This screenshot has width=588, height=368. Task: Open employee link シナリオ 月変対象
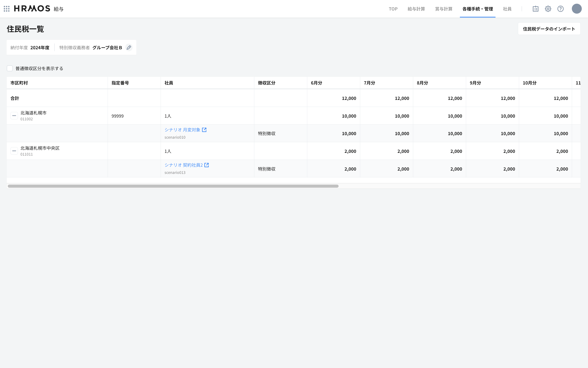pos(182,130)
